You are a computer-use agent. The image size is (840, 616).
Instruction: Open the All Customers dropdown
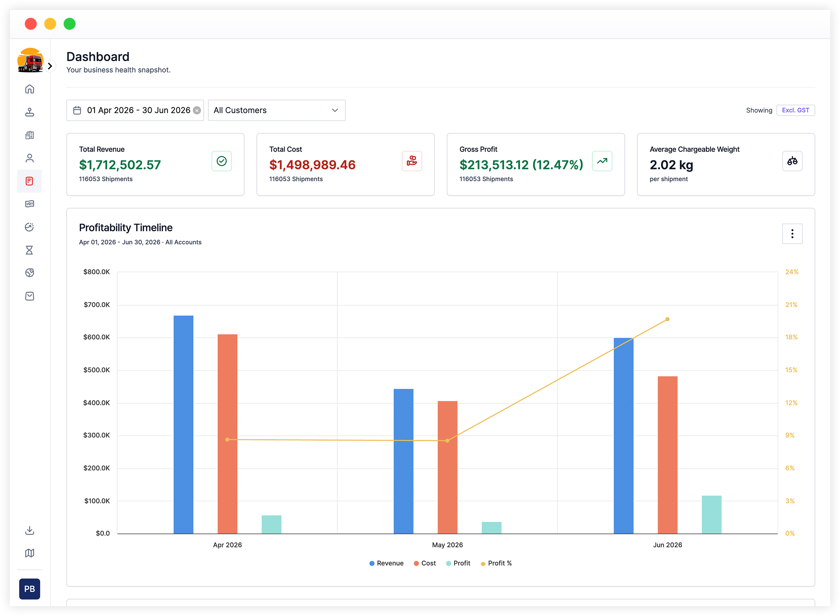(277, 110)
